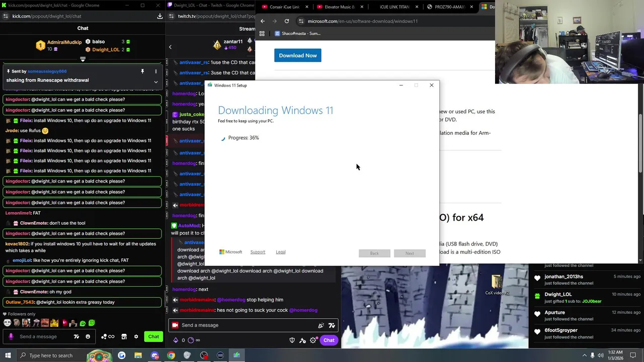This screenshot has height=362, width=644.
Task: Pin icon on the Kick pinned message
Action: coord(142,71)
